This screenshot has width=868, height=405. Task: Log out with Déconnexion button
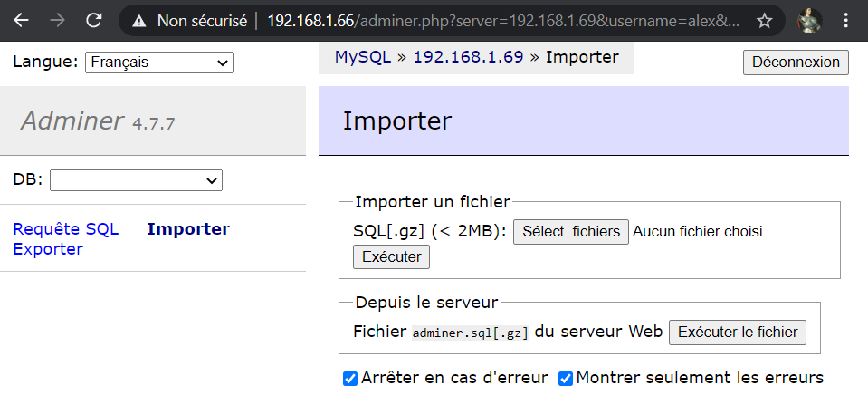coord(796,62)
